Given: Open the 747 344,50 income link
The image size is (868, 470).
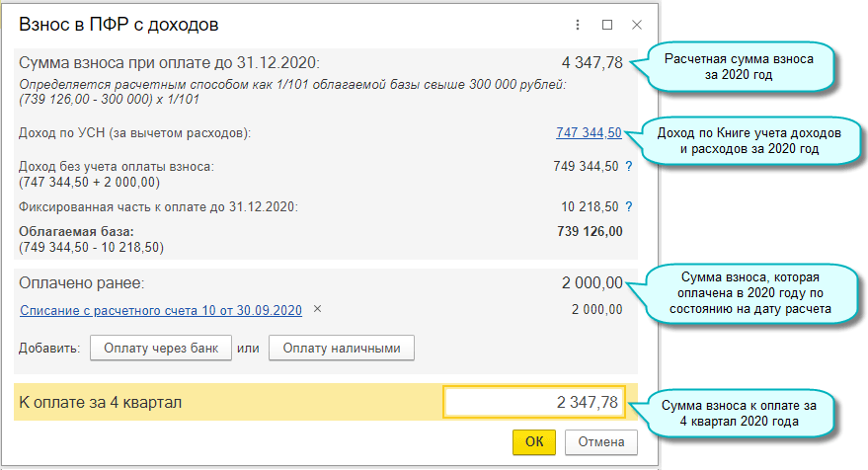Looking at the screenshot, I should 589,132.
